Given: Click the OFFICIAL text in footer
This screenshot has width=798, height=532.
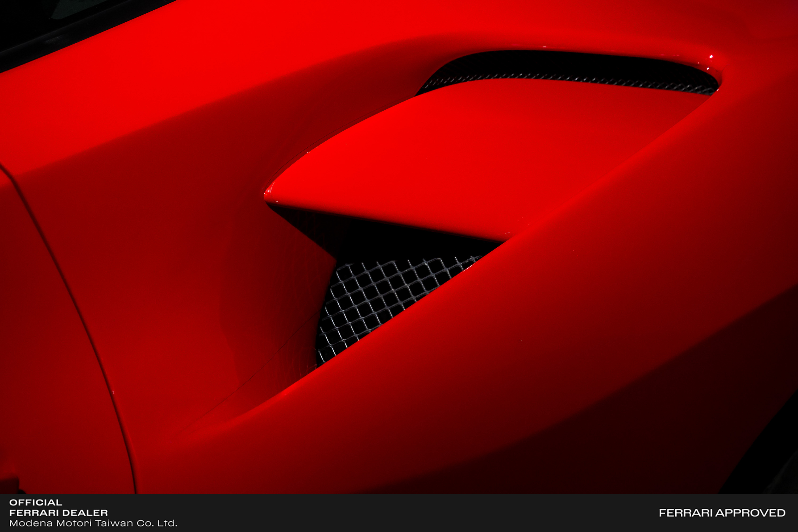Looking at the screenshot, I should point(36,502).
